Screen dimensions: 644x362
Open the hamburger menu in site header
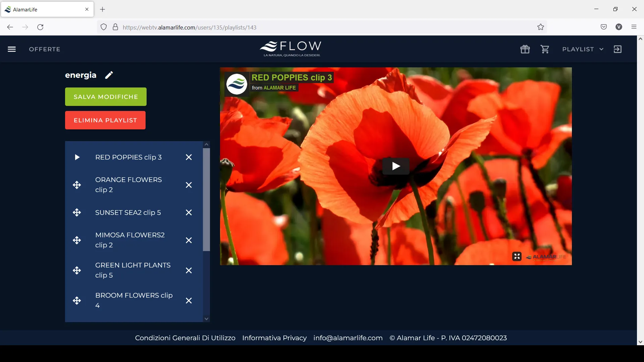(x=12, y=49)
